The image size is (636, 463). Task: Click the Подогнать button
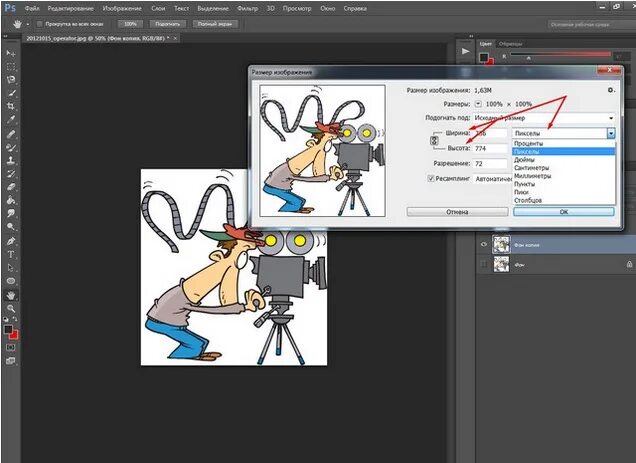click(x=168, y=24)
